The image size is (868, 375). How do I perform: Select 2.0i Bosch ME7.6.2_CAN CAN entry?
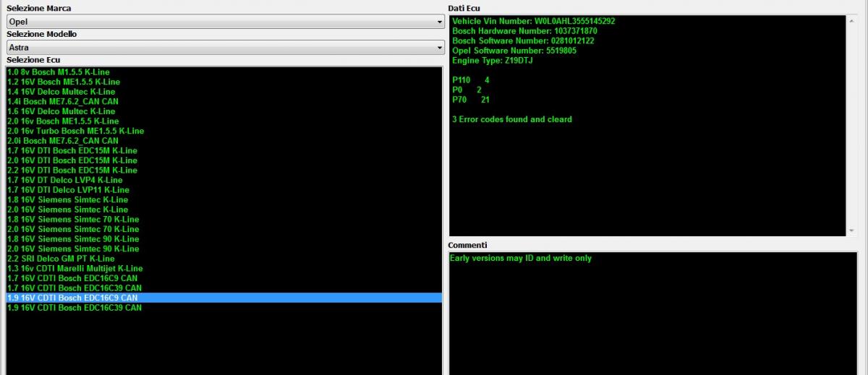pos(224,141)
